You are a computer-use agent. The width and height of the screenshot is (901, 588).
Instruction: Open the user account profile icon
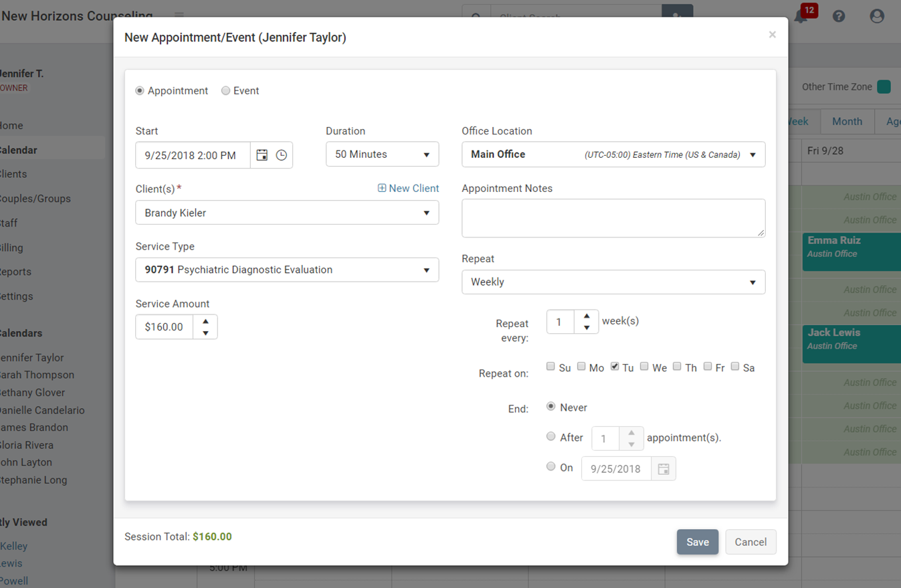(x=877, y=15)
